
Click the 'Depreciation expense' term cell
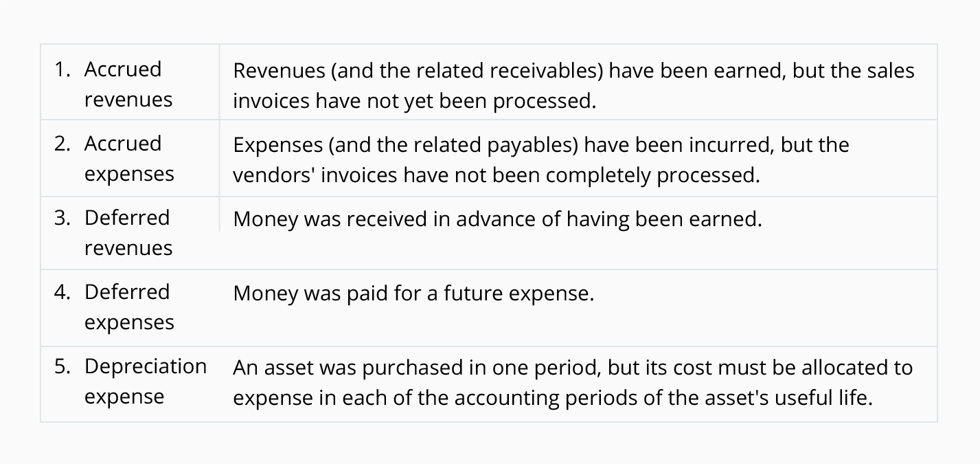(130, 382)
